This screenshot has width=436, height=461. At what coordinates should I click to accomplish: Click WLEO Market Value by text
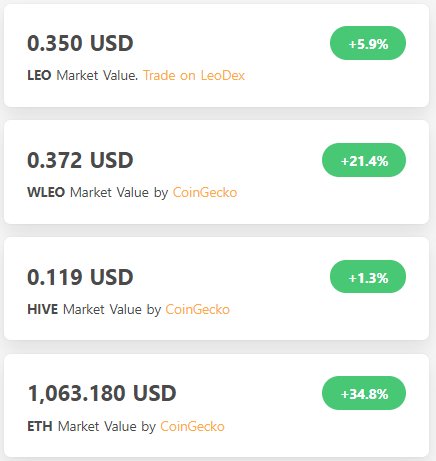98,193
